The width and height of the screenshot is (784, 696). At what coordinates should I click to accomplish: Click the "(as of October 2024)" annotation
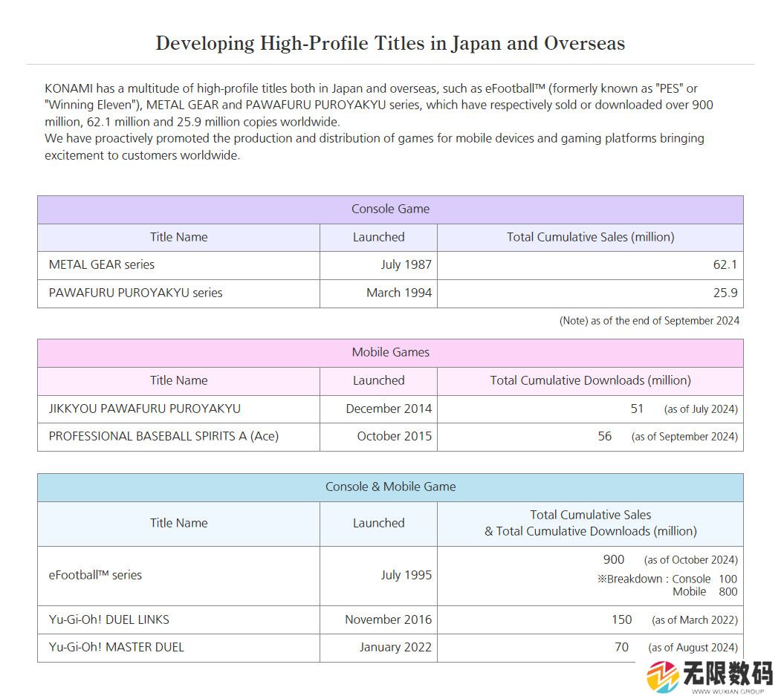pos(690,560)
